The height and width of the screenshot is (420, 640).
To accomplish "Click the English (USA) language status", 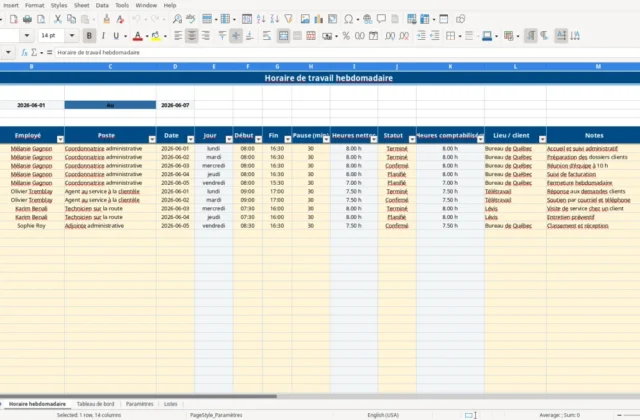I will 383,415.
